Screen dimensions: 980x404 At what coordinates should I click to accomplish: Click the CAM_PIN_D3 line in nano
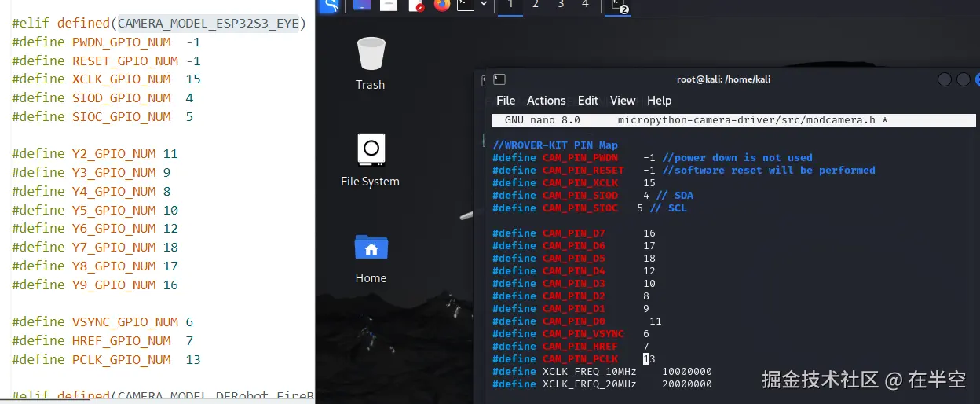tap(574, 284)
